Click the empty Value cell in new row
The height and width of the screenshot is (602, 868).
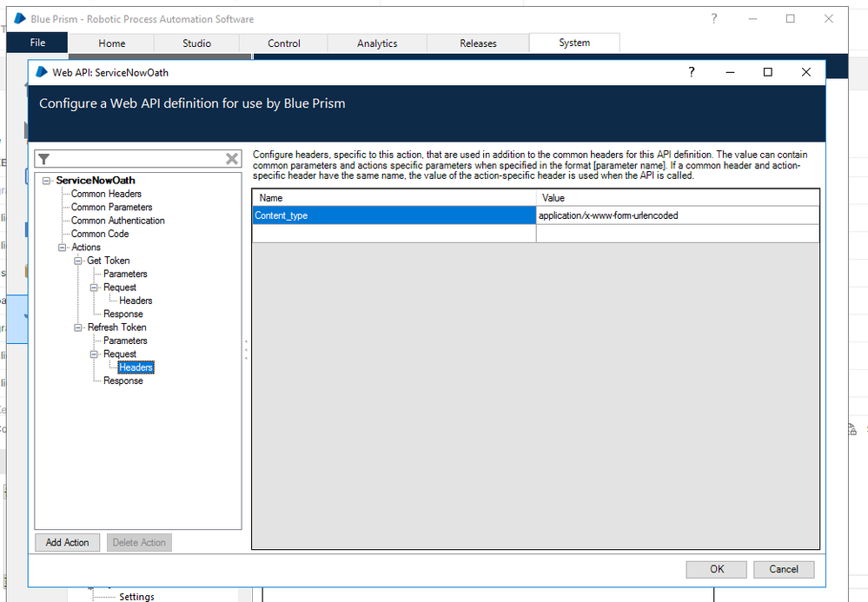pos(678,234)
